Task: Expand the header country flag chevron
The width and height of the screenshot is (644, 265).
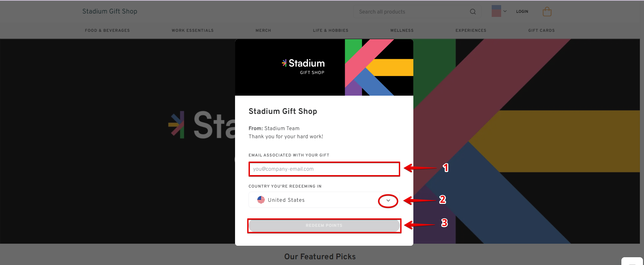Action: click(505, 11)
